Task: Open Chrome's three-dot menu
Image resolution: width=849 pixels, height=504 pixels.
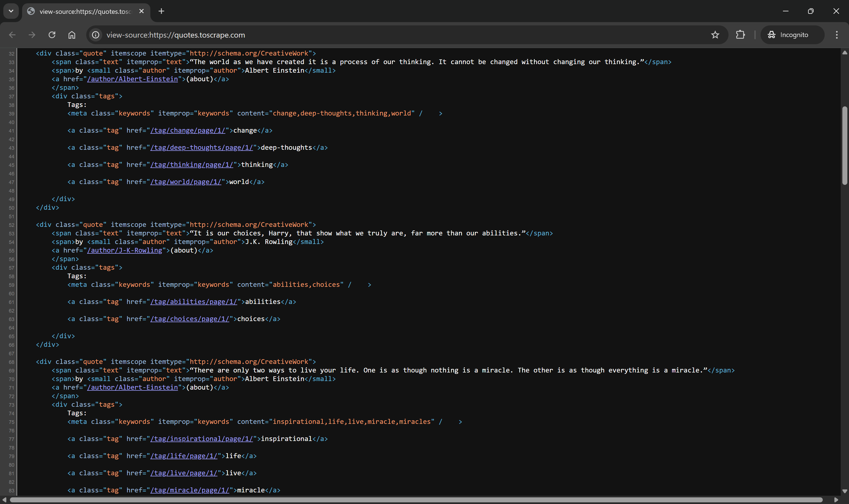Action: (x=837, y=35)
